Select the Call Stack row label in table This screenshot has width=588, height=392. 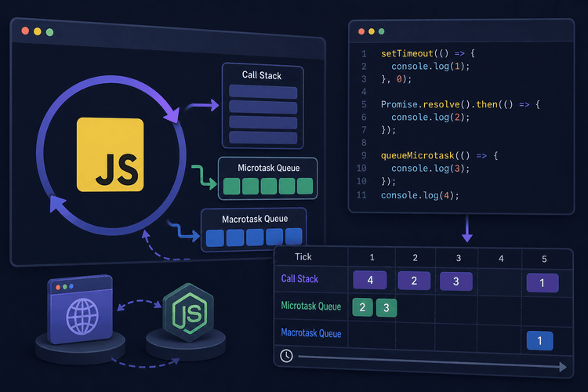click(x=299, y=279)
